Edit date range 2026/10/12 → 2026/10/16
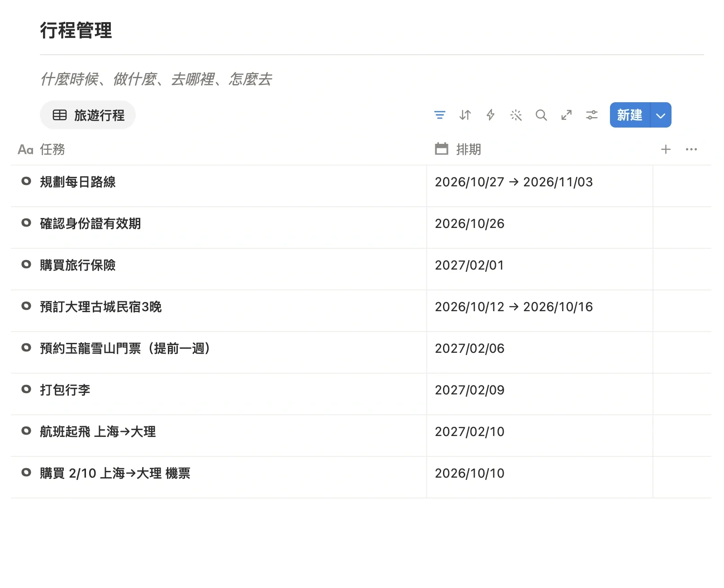 pos(514,307)
